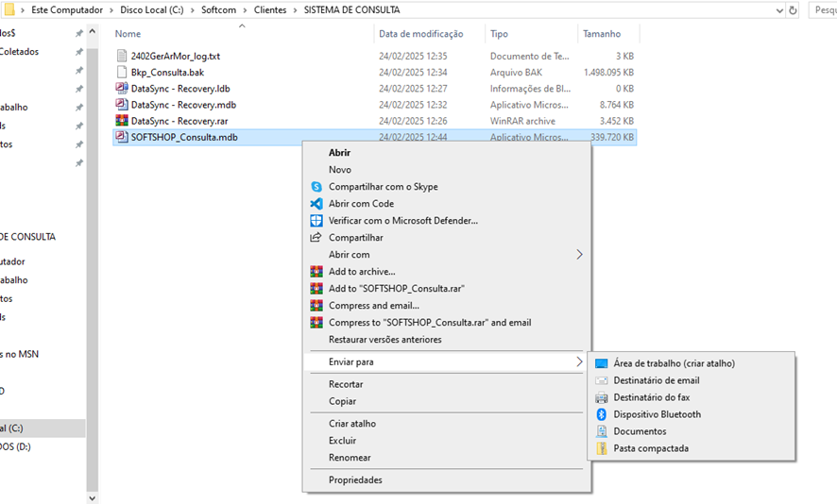Click the WinRAR icon next to Add to archive
This screenshot has width=837, height=504.
(x=316, y=272)
